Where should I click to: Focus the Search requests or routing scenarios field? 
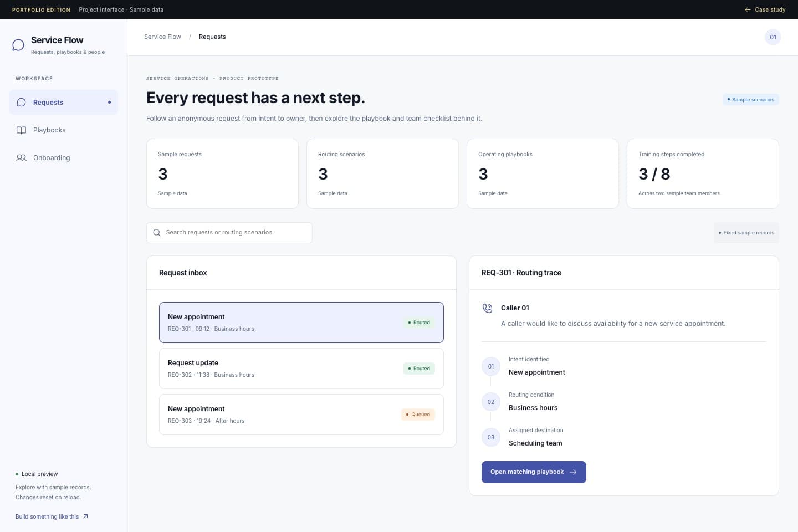click(x=229, y=233)
